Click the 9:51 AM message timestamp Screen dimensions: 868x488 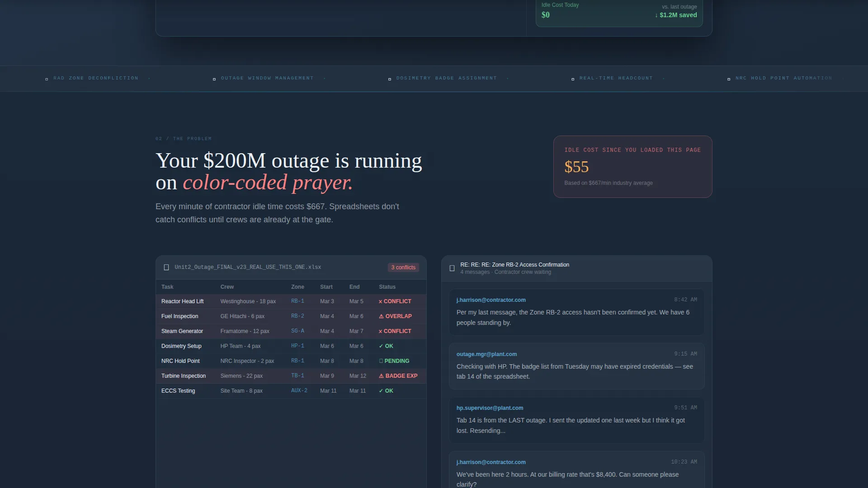pos(685,408)
